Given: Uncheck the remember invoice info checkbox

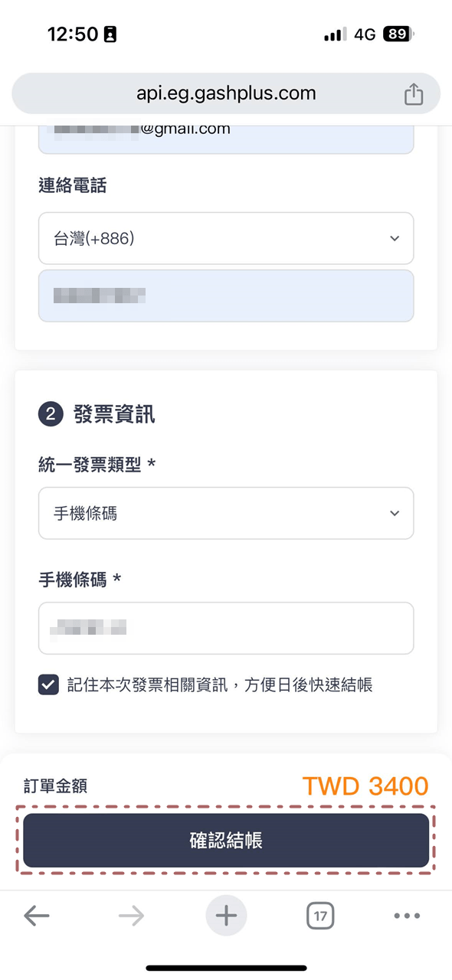Looking at the screenshot, I should [x=48, y=684].
